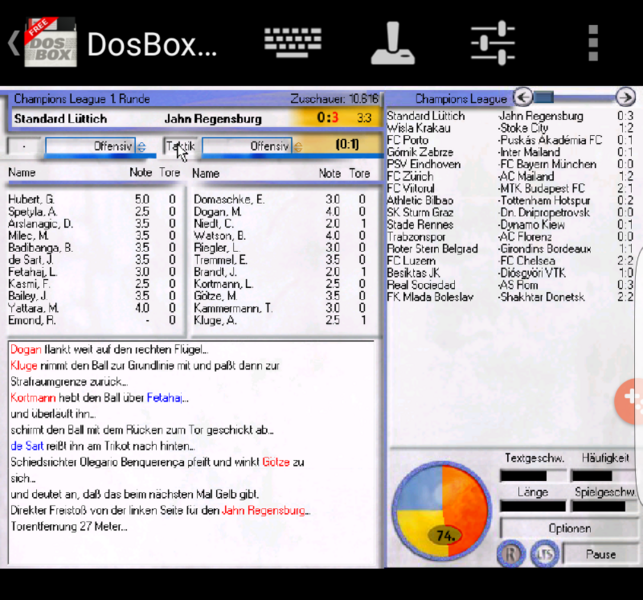
Task: Click the PSV Eindhoven result row
Action: pyautogui.click(x=510, y=164)
